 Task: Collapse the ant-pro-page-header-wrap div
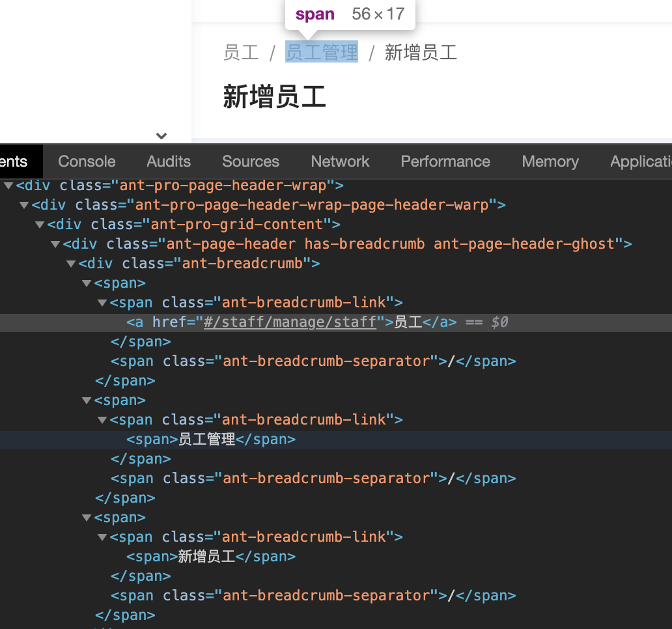tap(8, 185)
